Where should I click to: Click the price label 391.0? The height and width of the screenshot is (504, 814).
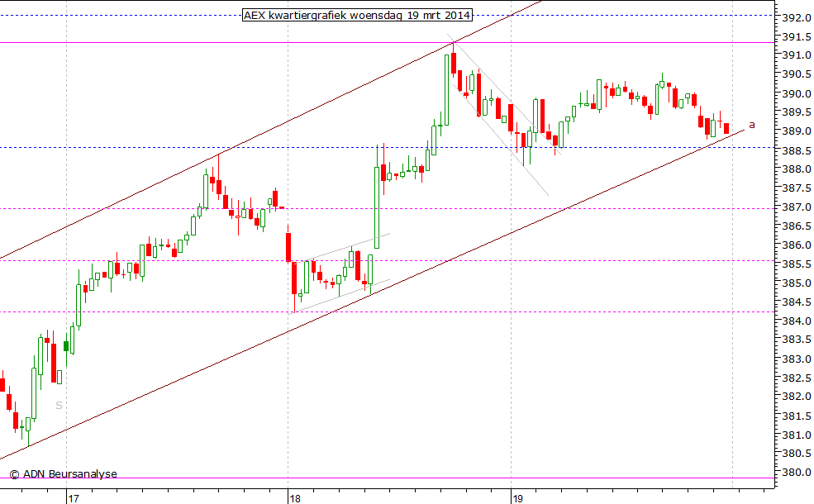pos(797,55)
